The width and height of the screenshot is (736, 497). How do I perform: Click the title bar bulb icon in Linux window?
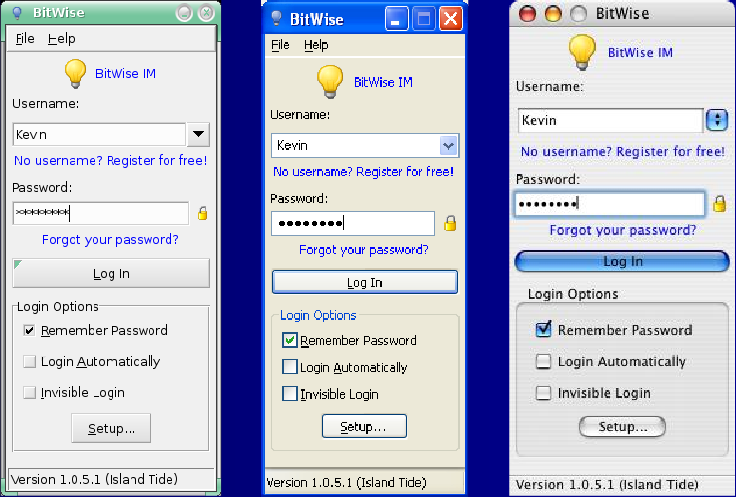17,13
